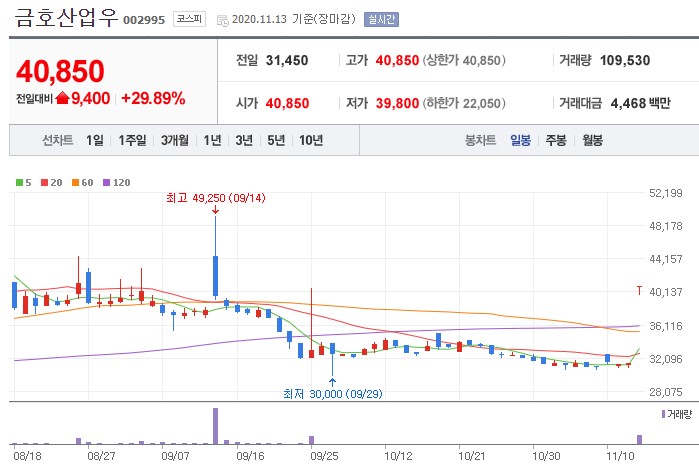Click the 저가 value 39,800

pos(397,103)
